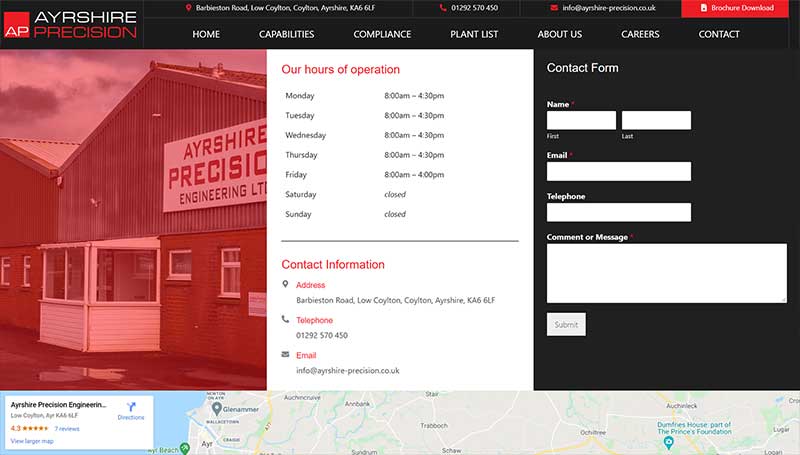Open the 7 reviews link
This screenshot has height=455, width=800.
pos(67,429)
